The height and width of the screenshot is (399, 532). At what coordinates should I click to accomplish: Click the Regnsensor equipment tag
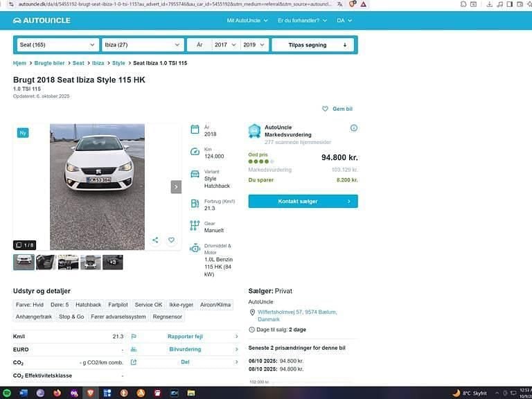coord(167,317)
